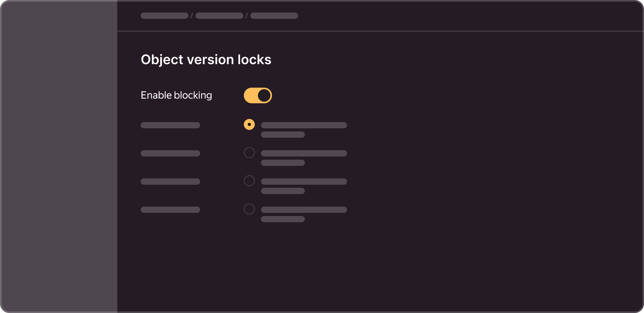
Task: Select the second radio button option
Action: 249,153
